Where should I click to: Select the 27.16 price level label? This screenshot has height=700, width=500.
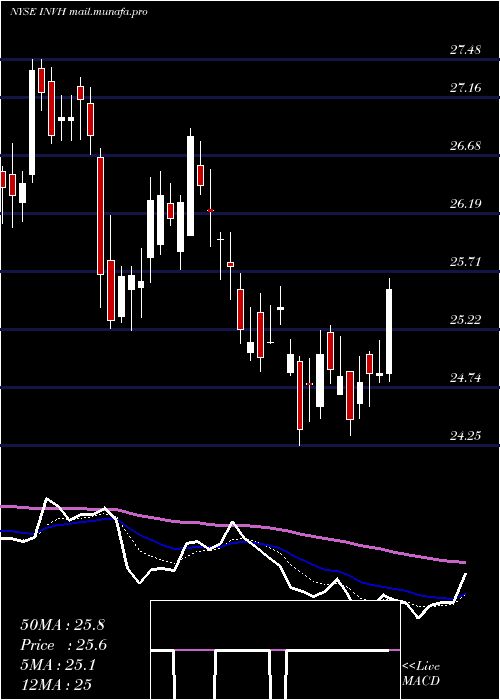point(465,88)
